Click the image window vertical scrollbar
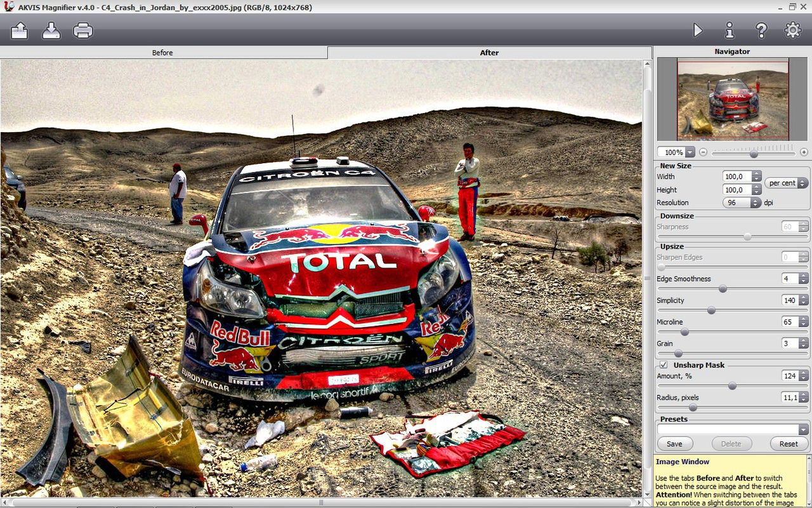 (x=648, y=279)
